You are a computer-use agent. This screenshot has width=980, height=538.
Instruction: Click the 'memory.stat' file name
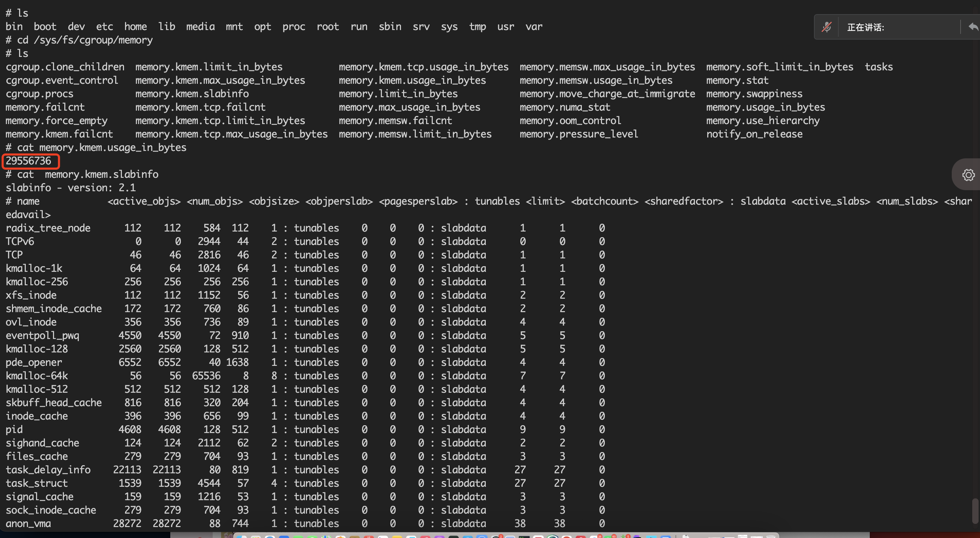point(738,80)
